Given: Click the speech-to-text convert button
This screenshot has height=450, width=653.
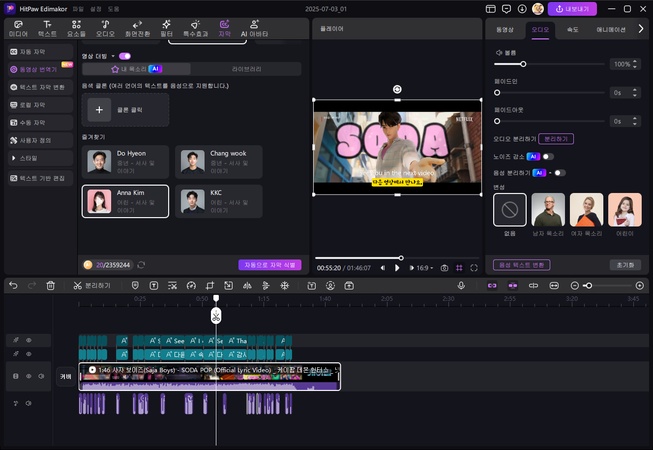Looking at the screenshot, I should click(x=521, y=265).
